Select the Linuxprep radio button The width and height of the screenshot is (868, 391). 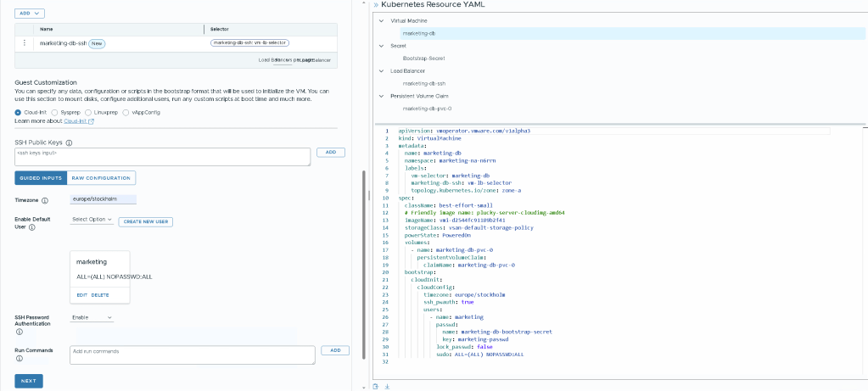tap(90, 112)
